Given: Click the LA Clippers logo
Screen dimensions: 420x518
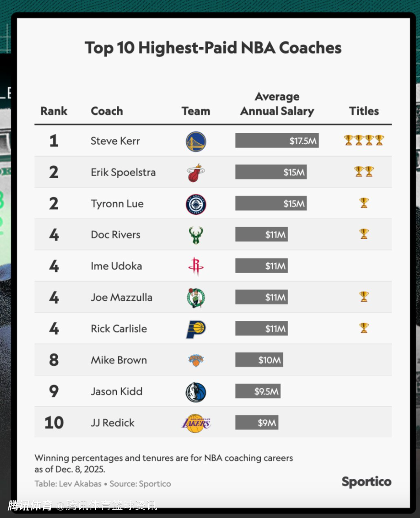Looking at the screenshot, I should (195, 204).
